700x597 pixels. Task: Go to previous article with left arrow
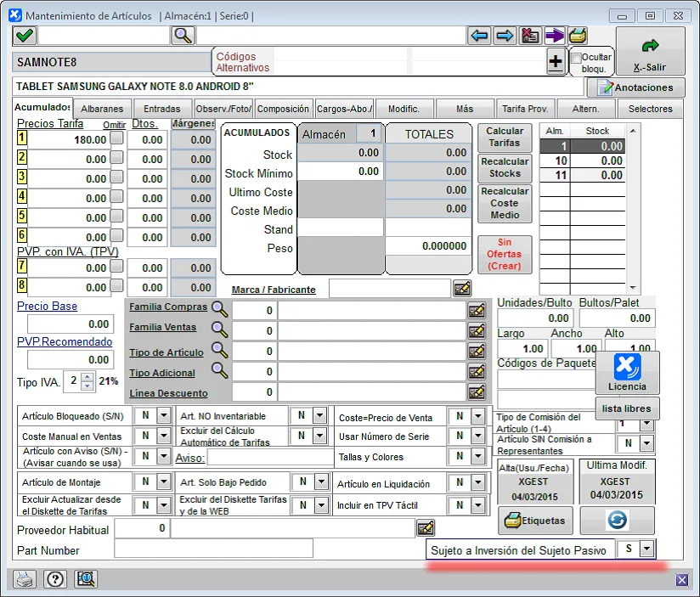coord(479,36)
